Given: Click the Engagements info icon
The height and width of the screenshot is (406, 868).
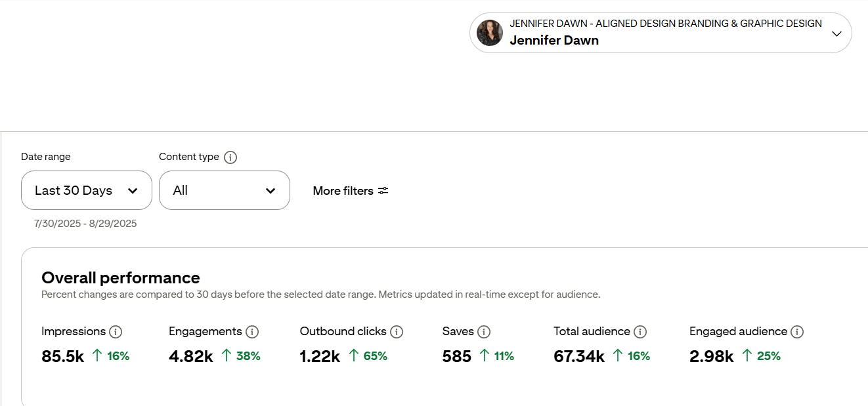Looking at the screenshot, I should coord(252,332).
